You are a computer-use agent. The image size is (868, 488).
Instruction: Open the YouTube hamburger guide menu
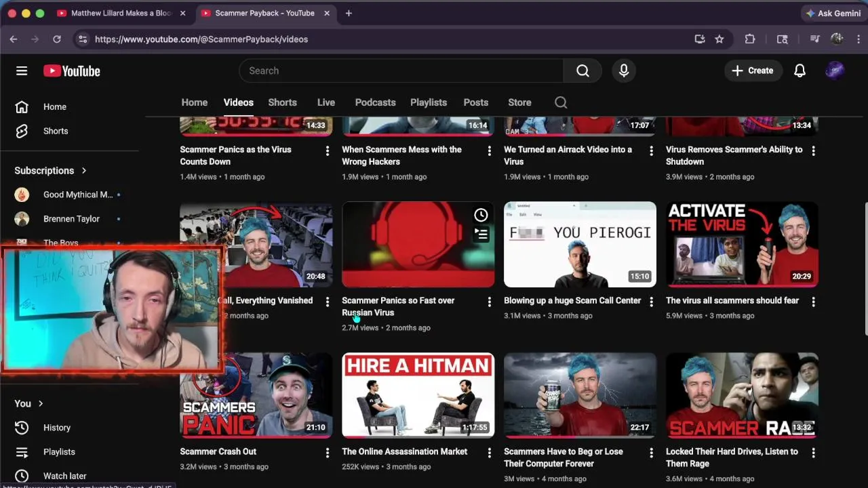(x=22, y=71)
